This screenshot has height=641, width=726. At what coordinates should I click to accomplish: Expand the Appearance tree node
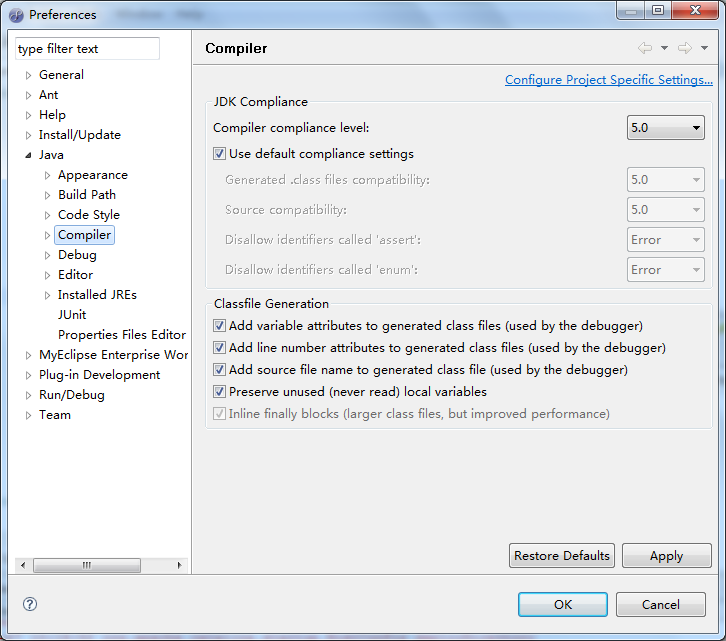pyautogui.click(x=47, y=175)
